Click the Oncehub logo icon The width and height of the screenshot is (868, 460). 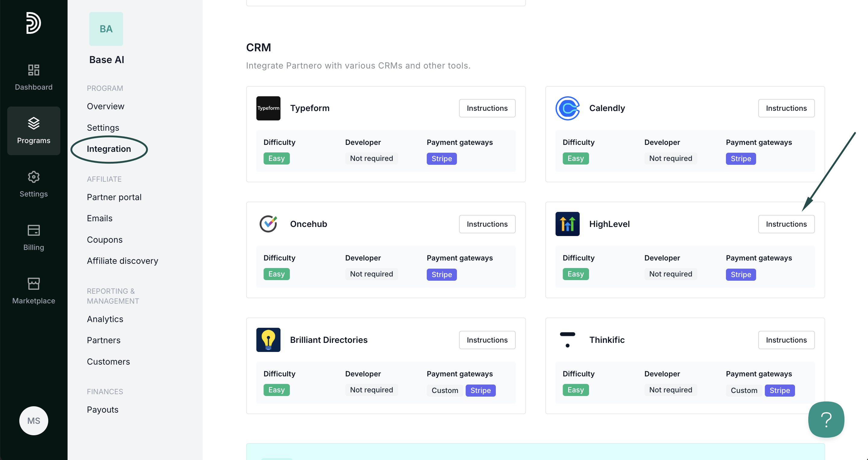click(268, 224)
